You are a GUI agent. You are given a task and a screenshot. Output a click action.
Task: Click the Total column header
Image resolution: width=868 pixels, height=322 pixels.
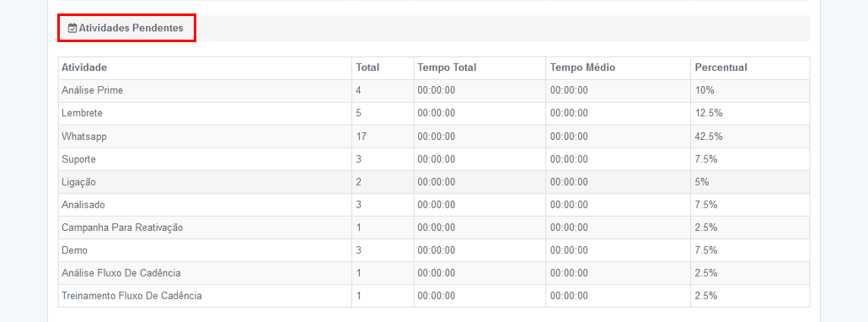pyautogui.click(x=367, y=67)
